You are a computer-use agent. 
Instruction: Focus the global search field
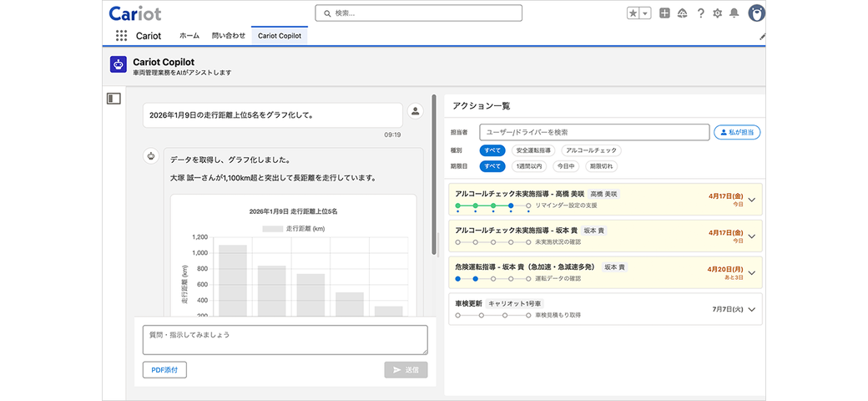click(418, 13)
